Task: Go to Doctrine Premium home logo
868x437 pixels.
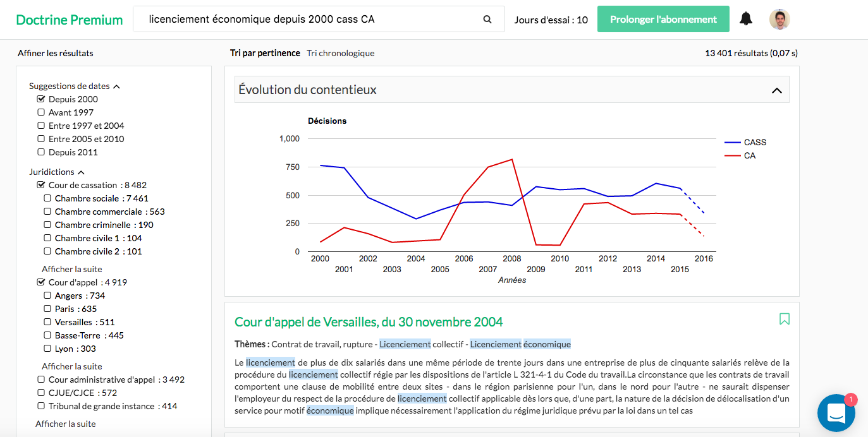Action: [x=70, y=20]
